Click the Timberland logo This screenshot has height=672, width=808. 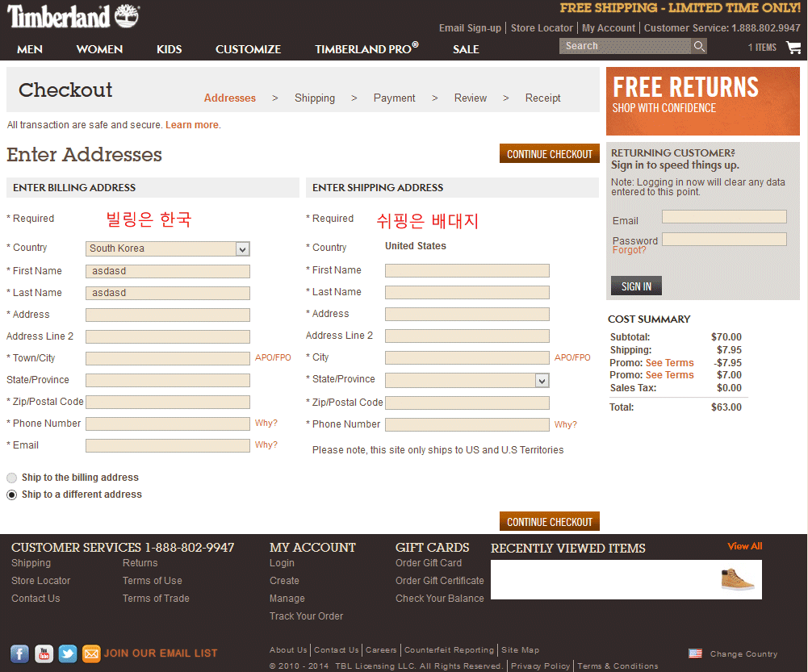pos(73,17)
